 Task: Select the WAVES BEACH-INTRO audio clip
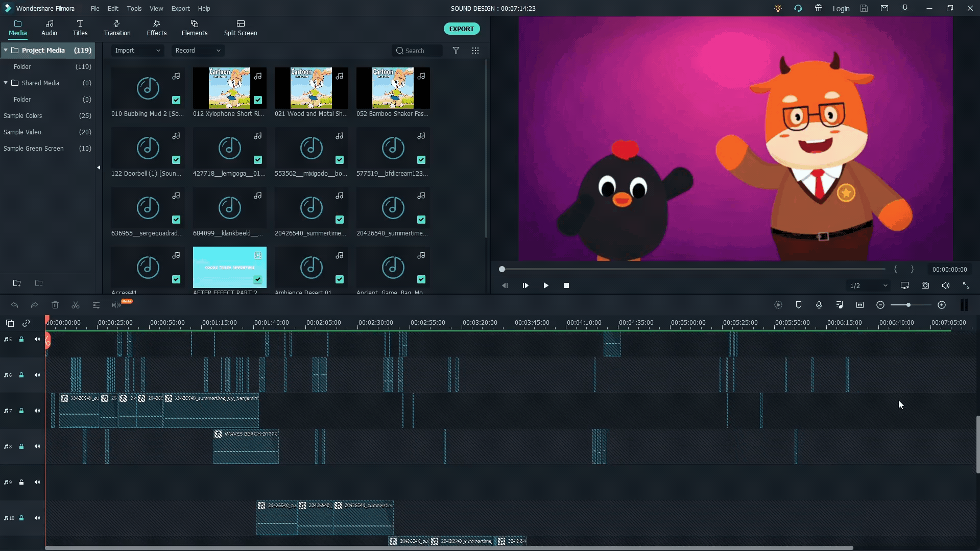pyautogui.click(x=246, y=446)
